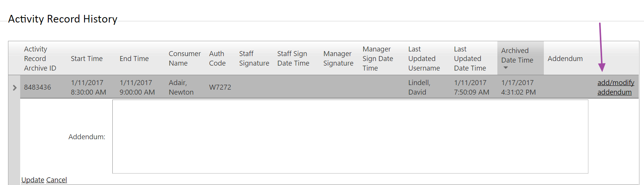Sort by the Last Updated Username header
Image resolution: width=644 pixels, height=185 pixels.
pos(424,59)
